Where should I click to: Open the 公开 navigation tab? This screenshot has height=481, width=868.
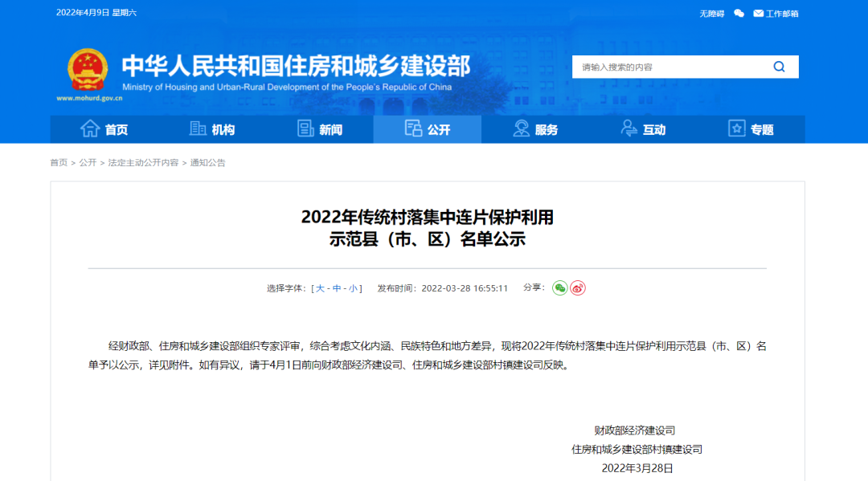(428, 129)
